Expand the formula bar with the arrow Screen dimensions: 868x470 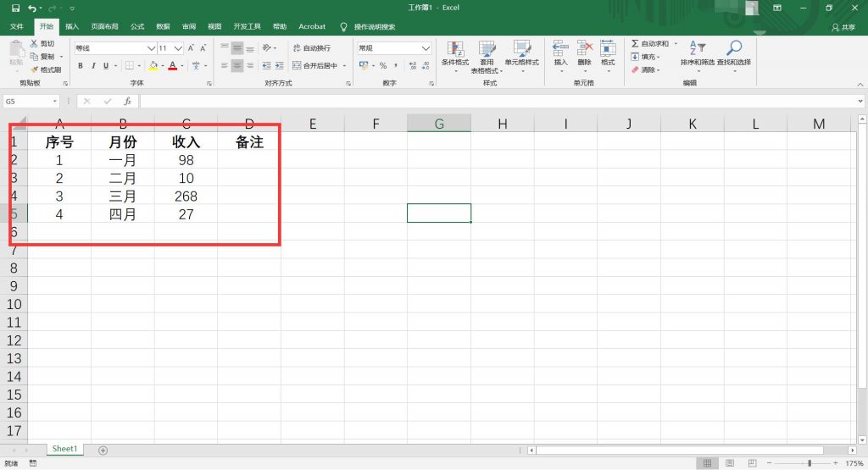tap(860, 101)
